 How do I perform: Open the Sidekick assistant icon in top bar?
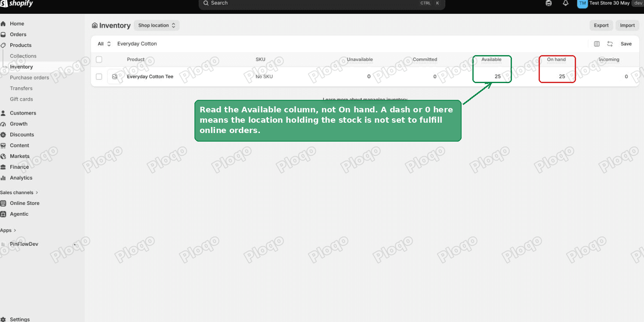(548, 3)
